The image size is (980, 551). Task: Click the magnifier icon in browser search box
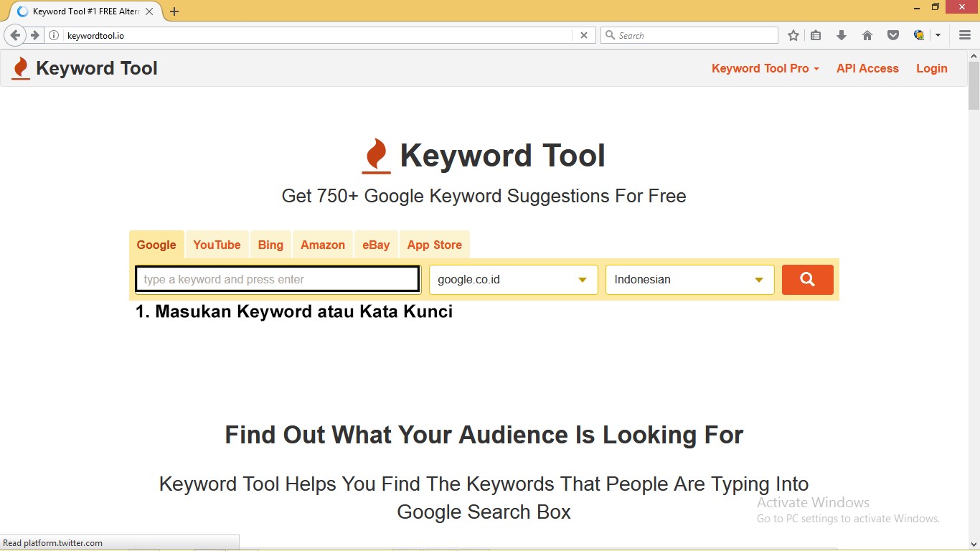[610, 35]
